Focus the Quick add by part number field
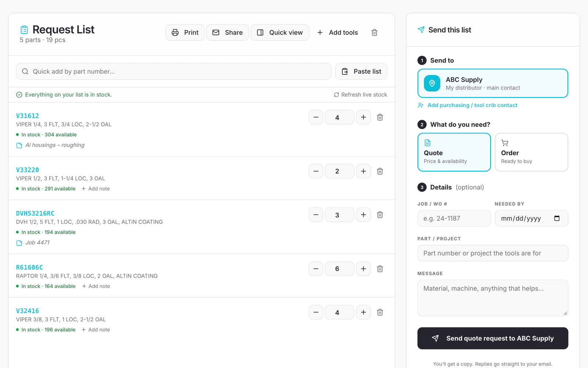Image resolution: width=588 pixels, height=368 pixels. pos(173,71)
